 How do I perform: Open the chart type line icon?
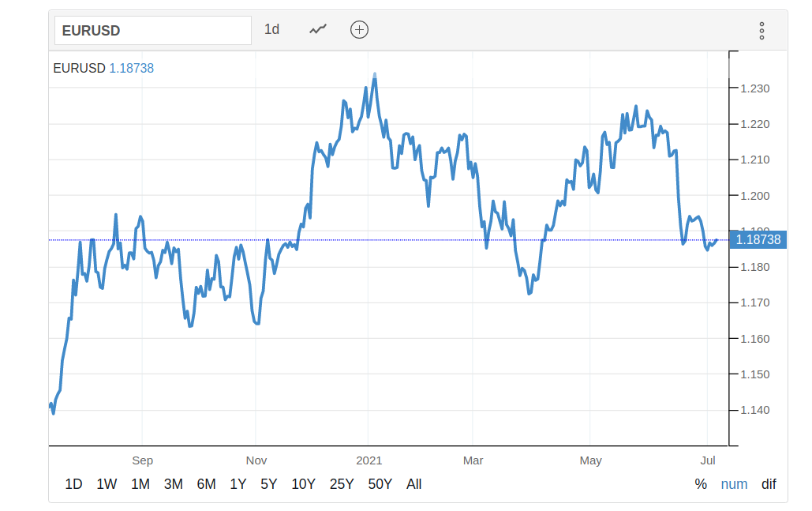tap(318, 30)
